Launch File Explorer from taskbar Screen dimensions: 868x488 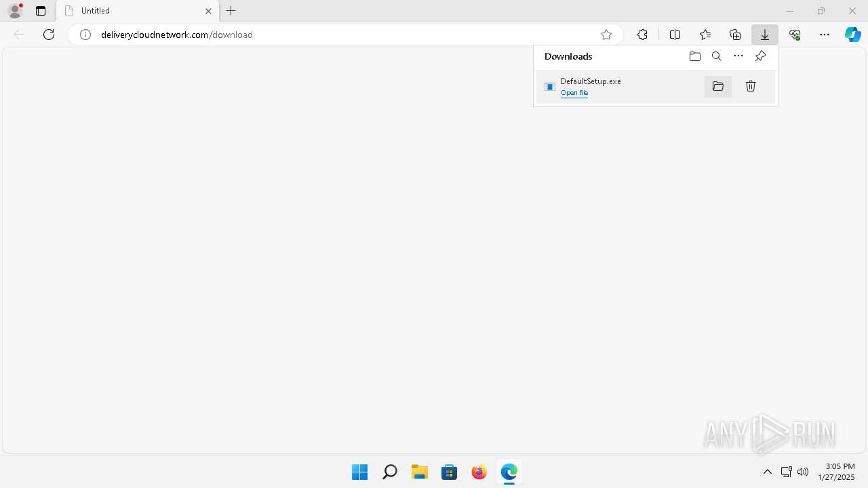(420, 472)
